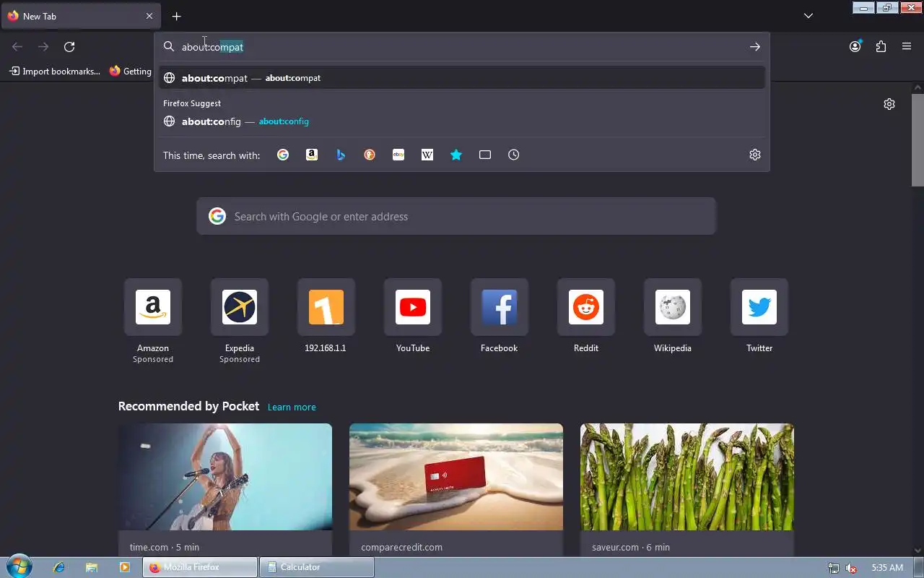Close the New Tab tab
Image resolution: width=924 pixels, height=578 pixels.
tap(149, 16)
